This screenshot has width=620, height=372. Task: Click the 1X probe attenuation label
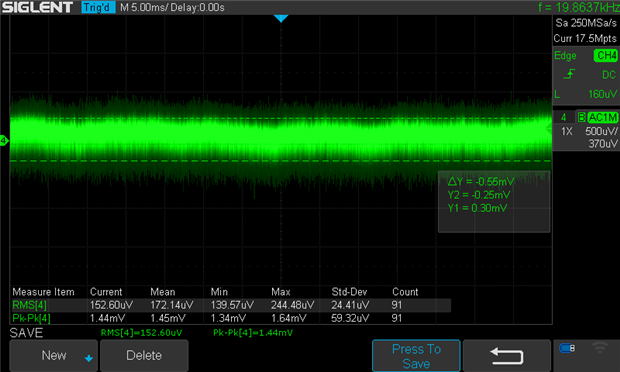[x=567, y=131]
